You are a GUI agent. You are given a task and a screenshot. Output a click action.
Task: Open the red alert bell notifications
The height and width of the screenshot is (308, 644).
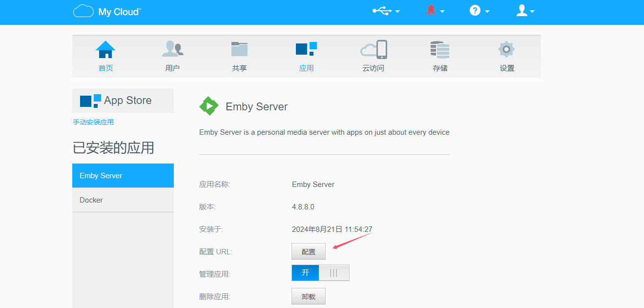[431, 10]
